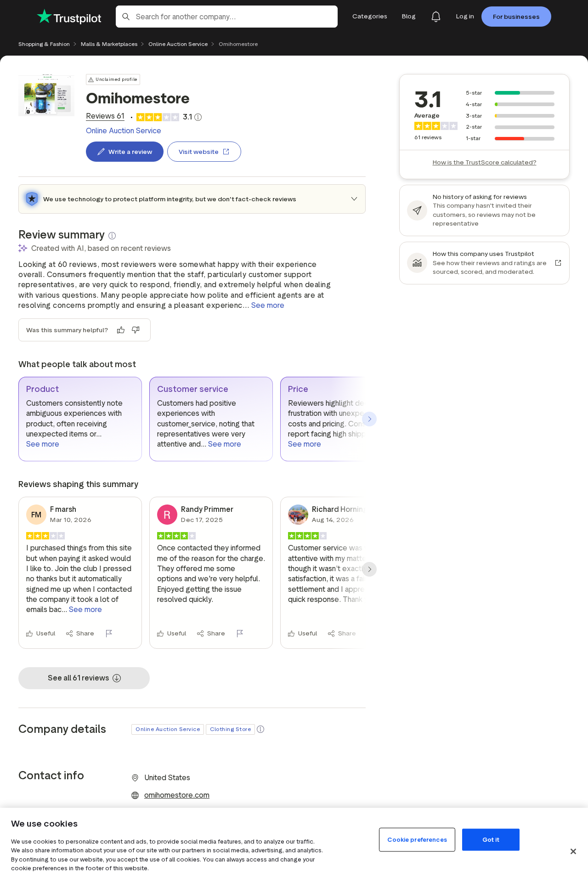Click the For businesses button

[x=516, y=17]
